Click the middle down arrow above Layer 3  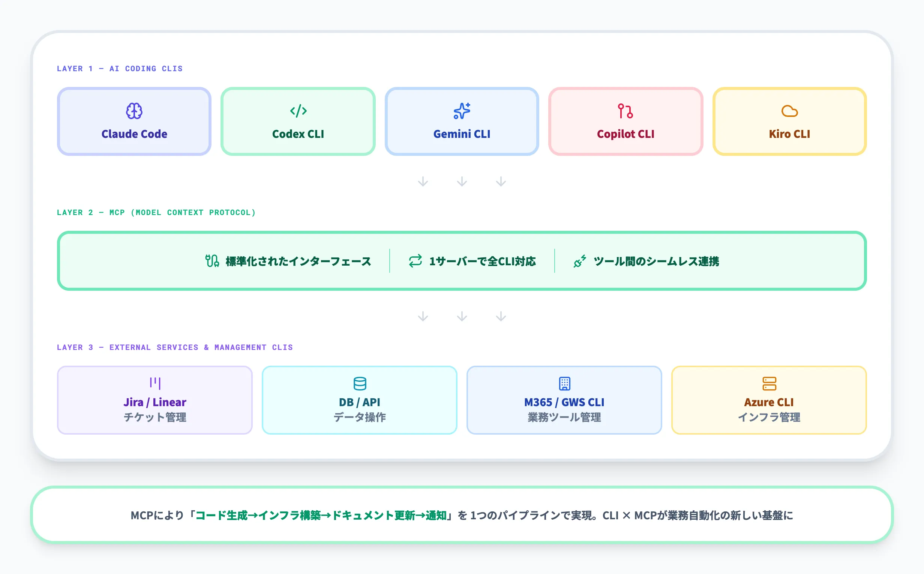[x=462, y=316]
